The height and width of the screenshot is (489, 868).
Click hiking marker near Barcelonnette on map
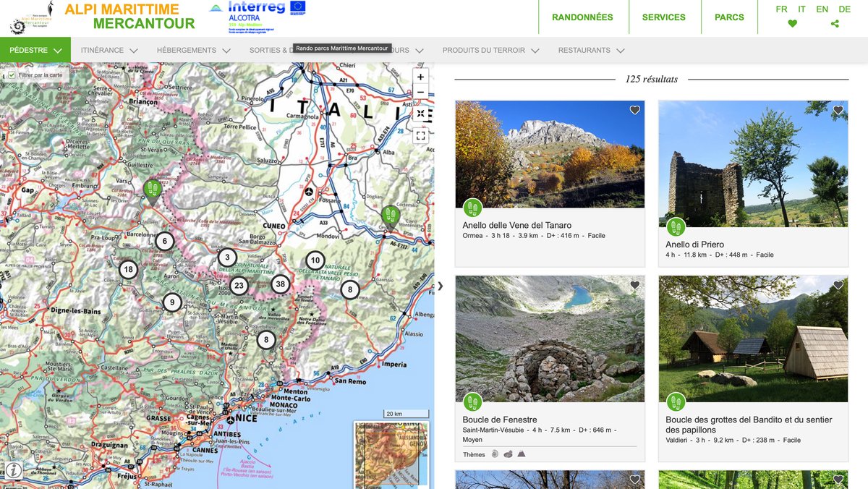pos(152,191)
